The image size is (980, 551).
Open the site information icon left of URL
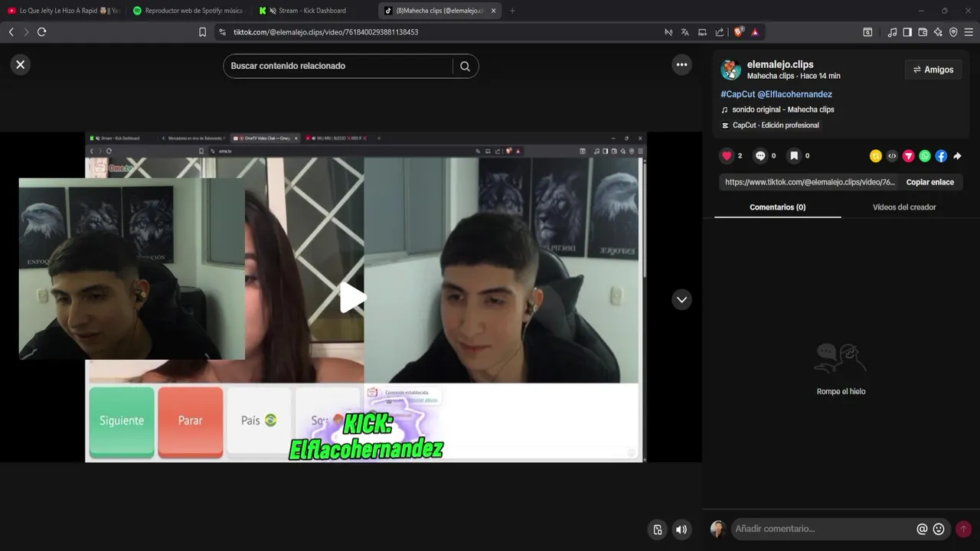222,32
